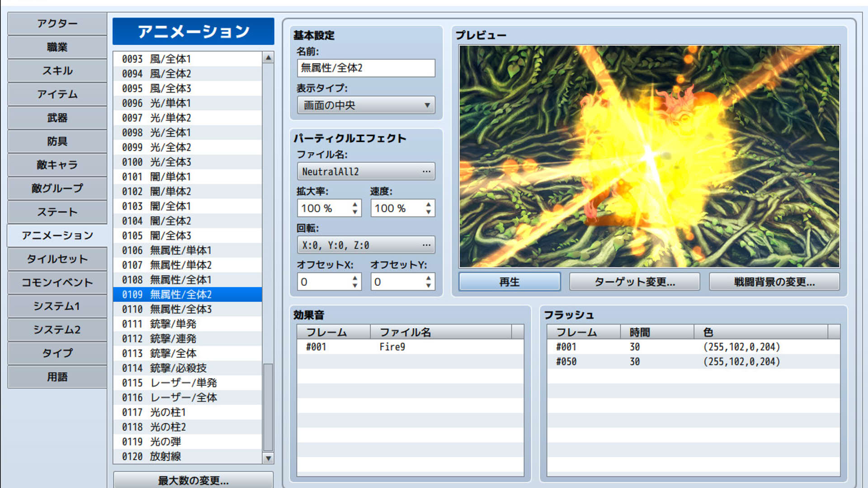868x488 pixels.
Task: Click the ターゲット変更... button
Action: point(634,282)
